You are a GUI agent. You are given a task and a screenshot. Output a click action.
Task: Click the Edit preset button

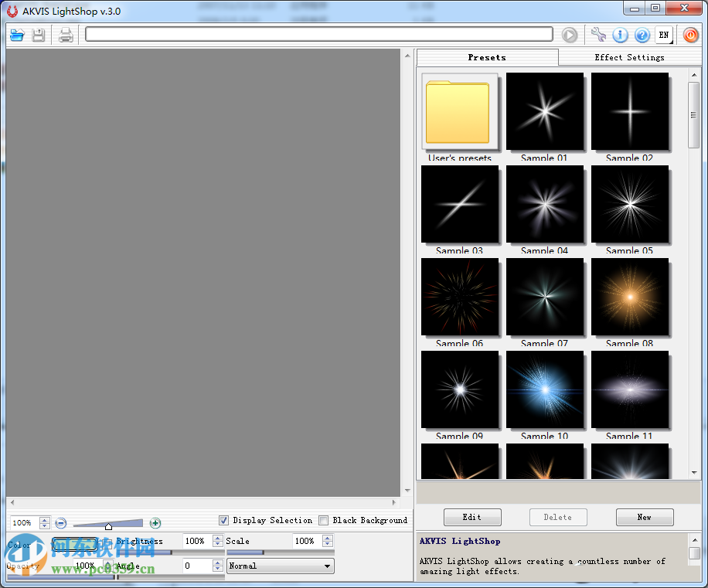click(472, 517)
